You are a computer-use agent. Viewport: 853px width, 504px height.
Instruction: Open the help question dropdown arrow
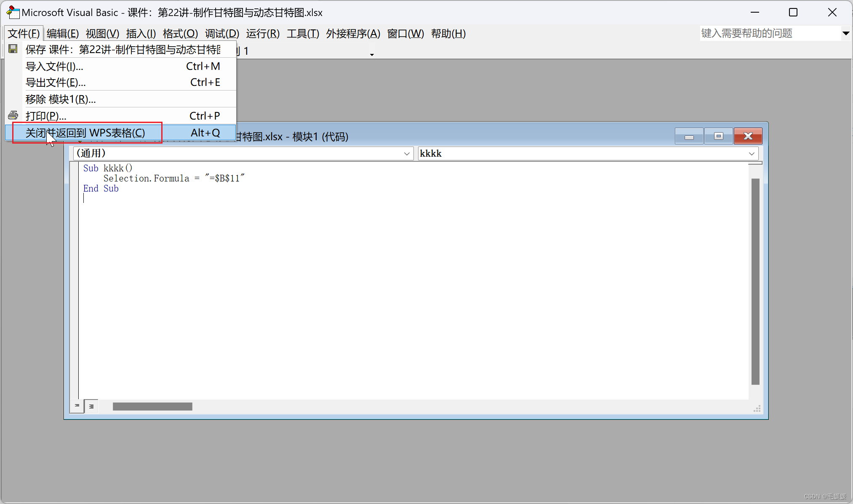pyautogui.click(x=845, y=33)
